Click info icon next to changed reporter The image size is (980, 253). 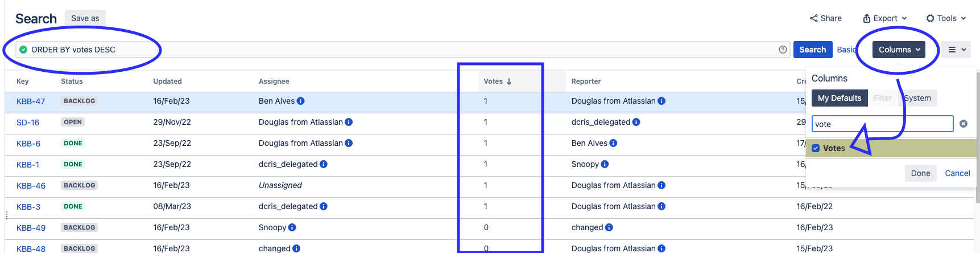[x=609, y=227]
